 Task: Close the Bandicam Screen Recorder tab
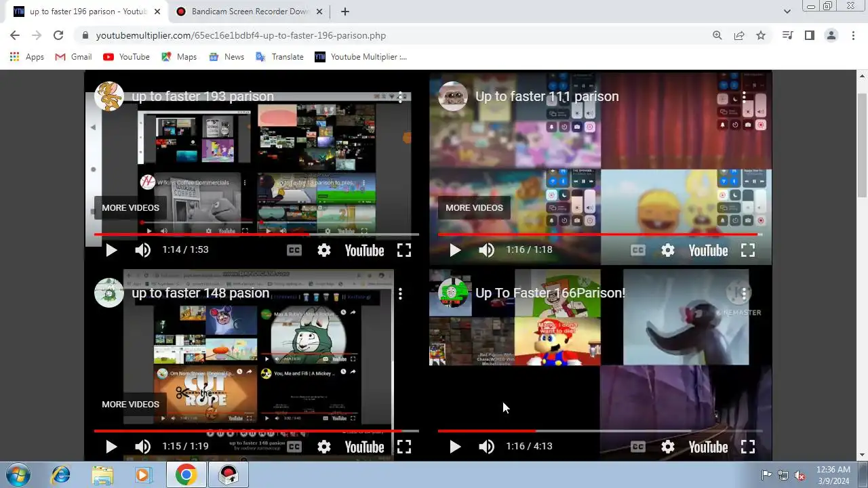coord(320,12)
